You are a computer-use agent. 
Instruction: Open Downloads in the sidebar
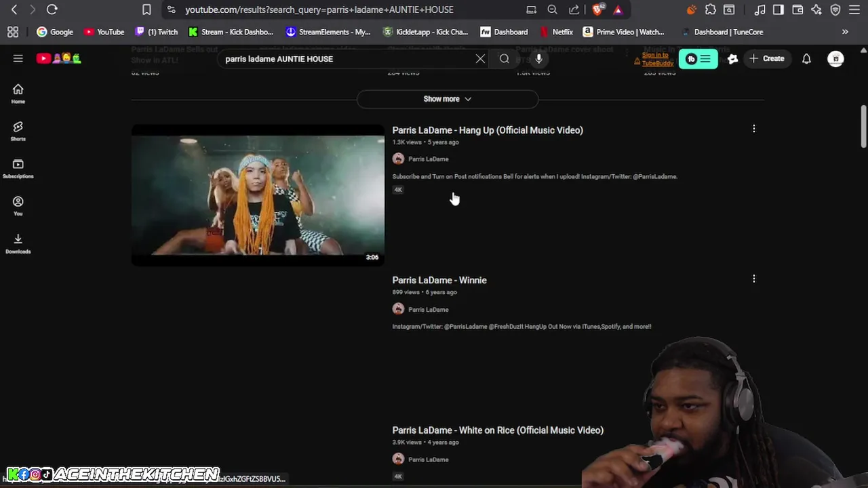(x=18, y=243)
